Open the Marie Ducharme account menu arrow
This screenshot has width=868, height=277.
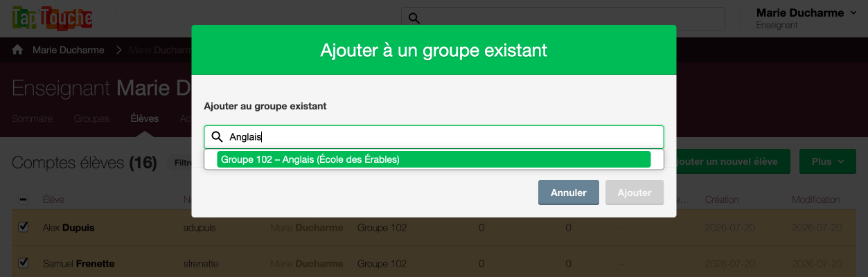853,13
